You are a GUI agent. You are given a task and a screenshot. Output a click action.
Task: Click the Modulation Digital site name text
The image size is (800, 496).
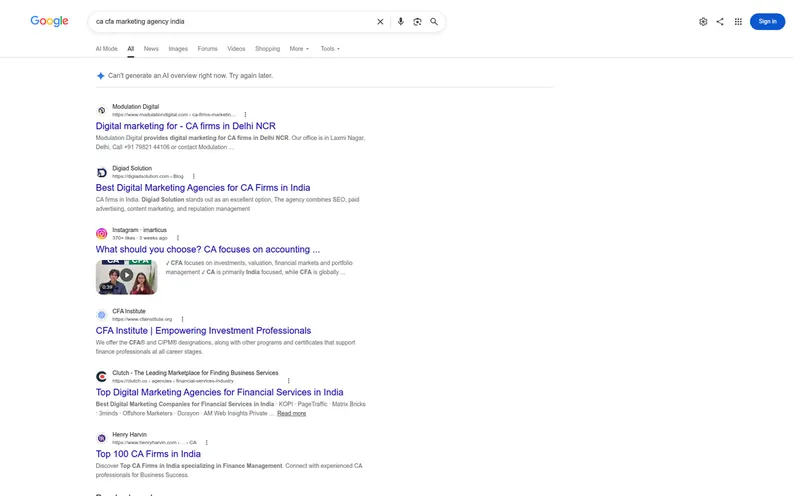[136, 107]
